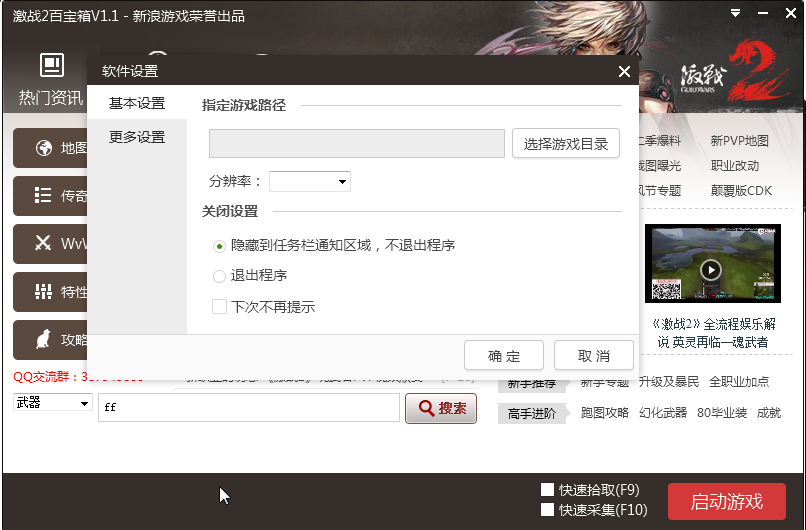Viewport: 806px width, 530px height.
Task: Click 高手进阶 category label
Action: 532,413
